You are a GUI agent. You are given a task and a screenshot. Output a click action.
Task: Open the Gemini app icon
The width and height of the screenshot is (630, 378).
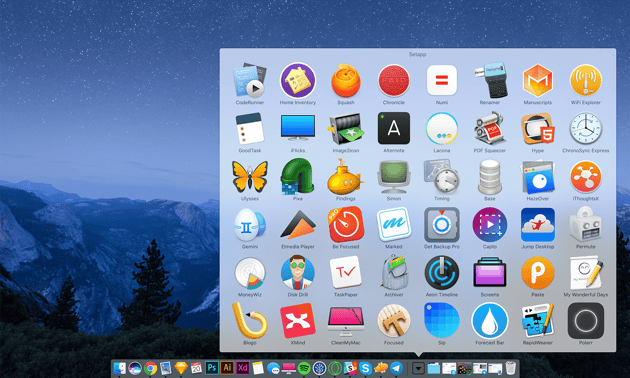click(x=250, y=225)
